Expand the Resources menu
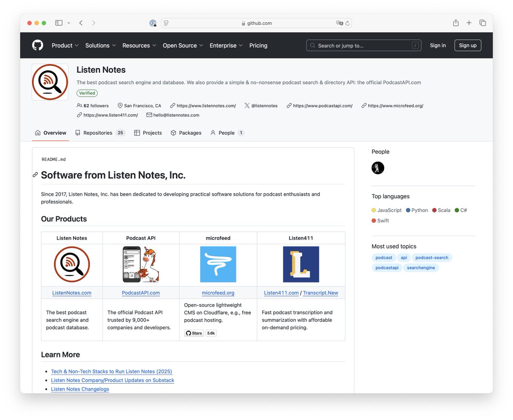 [x=139, y=45]
